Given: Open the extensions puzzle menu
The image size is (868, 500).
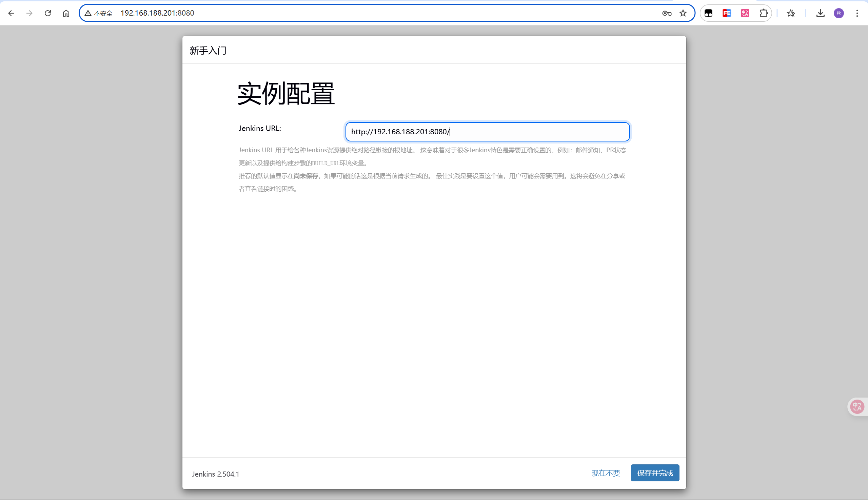Looking at the screenshot, I should 763,13.
